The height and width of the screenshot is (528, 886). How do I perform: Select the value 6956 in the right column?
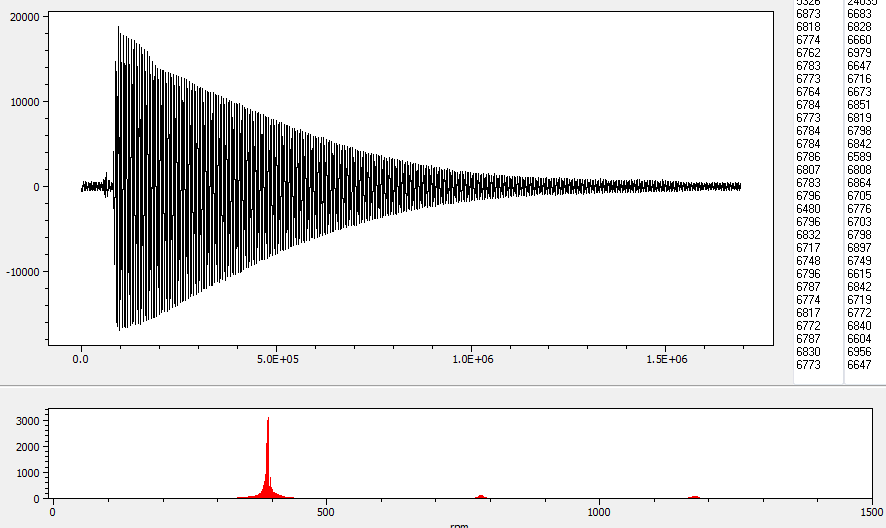tap(859, 352)
